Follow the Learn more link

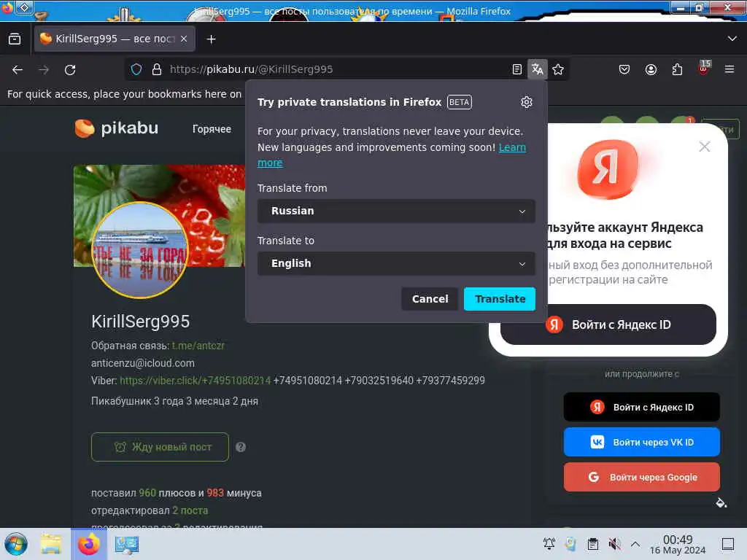point(512,147)
